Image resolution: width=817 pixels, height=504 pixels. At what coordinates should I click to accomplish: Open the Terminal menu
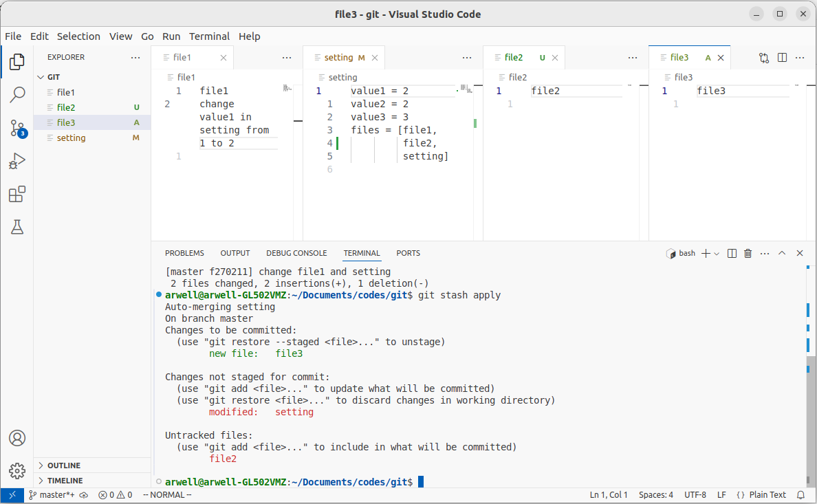click(209, 36)
